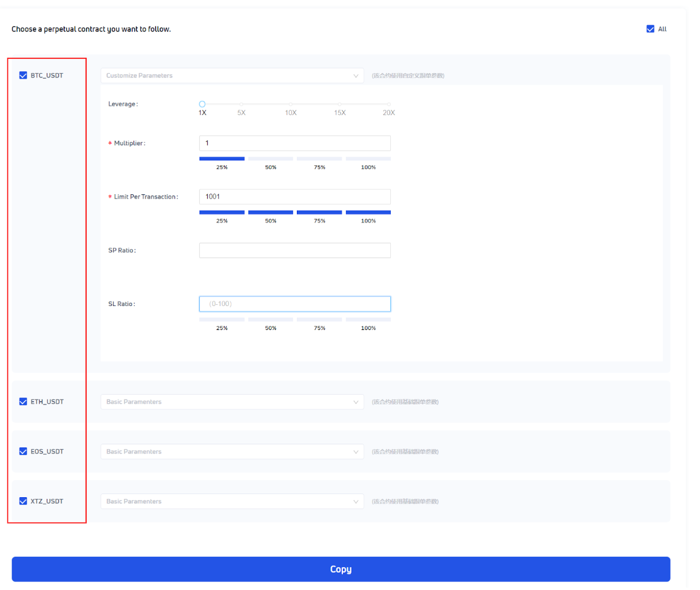Open the Customize Parameters dropdown for BTC_USDT

(232, 76)
